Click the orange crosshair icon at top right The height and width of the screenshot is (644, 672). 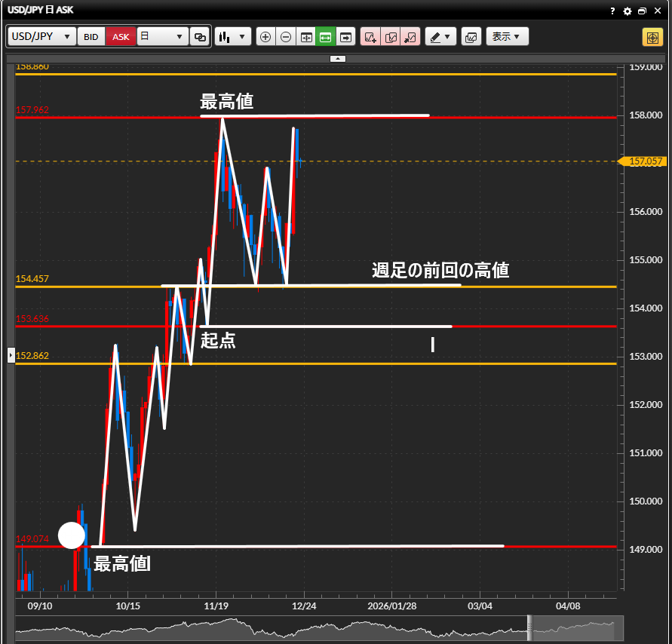click(652, 37)
